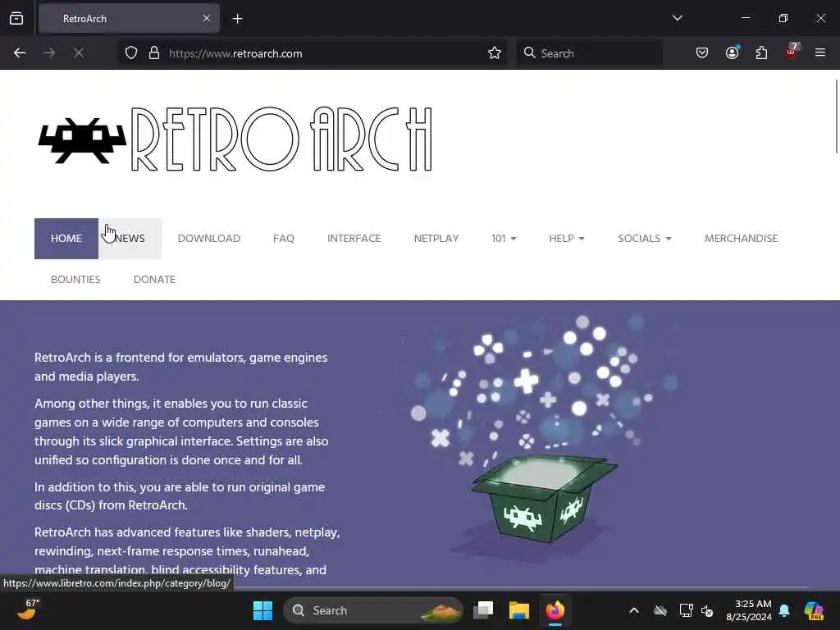The image size is (840, 630).
Task: Click the uBlock Origin extension icon
Action: 792,52
